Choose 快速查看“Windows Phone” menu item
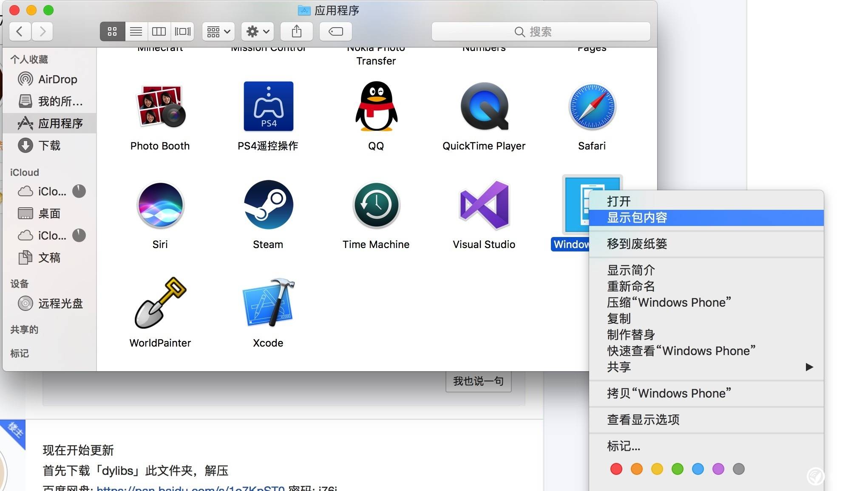The image size is (868, 491). [706, 351]
